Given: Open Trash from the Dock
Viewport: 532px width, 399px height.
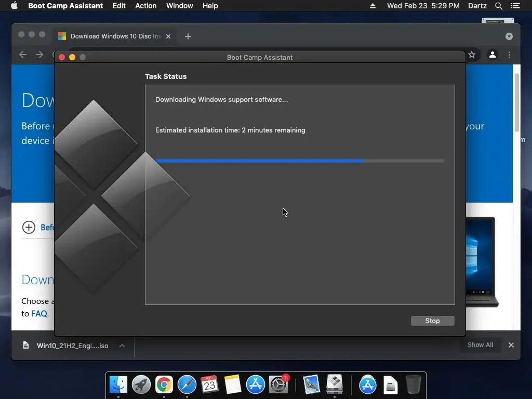Looking at the screenshot, I should 413,384.
